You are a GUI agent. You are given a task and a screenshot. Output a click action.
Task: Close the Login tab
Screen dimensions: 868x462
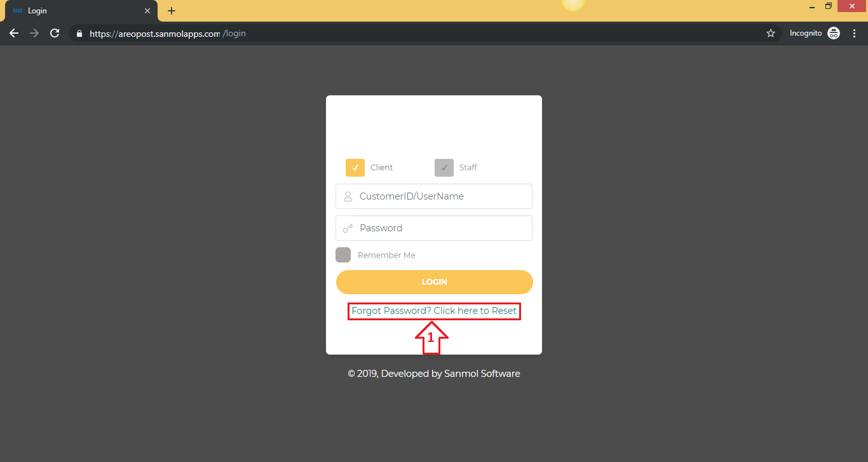point(147,11)
